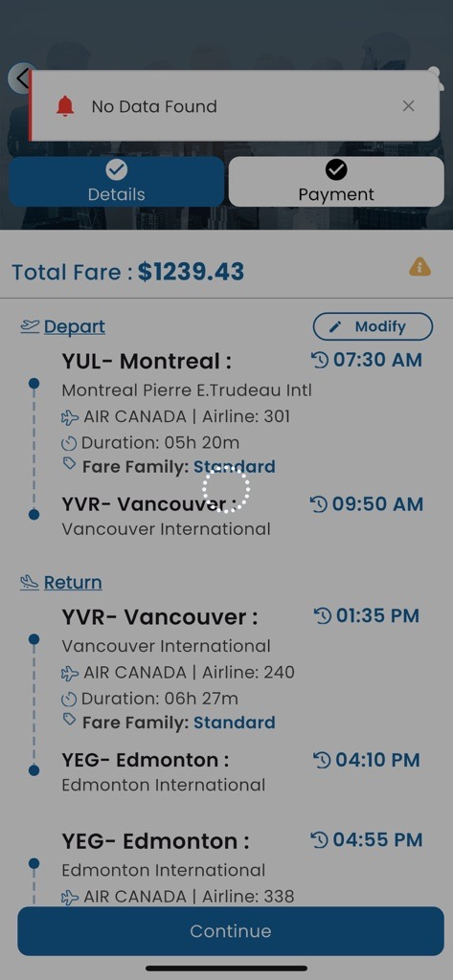This screenshot has width=453, height=980.
Task: Tap Standard fare family of return flight
Action: pyautogui.click(x=234, y=723)
